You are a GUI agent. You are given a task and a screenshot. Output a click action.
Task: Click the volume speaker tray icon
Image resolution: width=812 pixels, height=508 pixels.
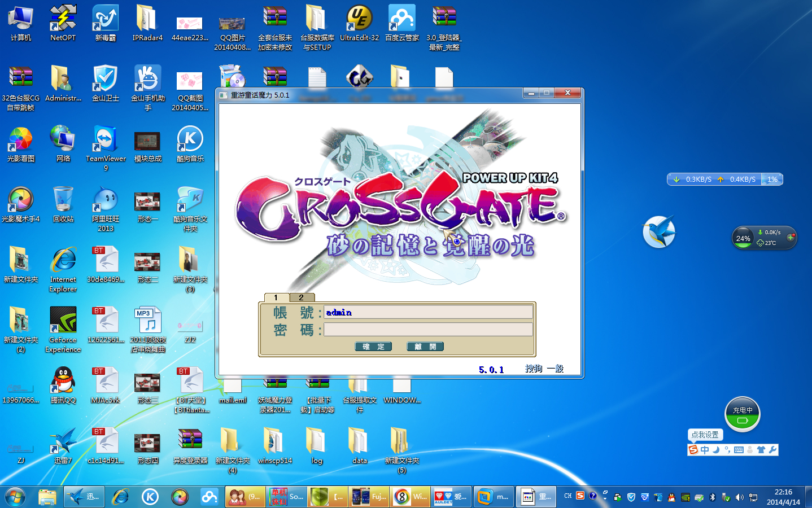tap(740, 497)
